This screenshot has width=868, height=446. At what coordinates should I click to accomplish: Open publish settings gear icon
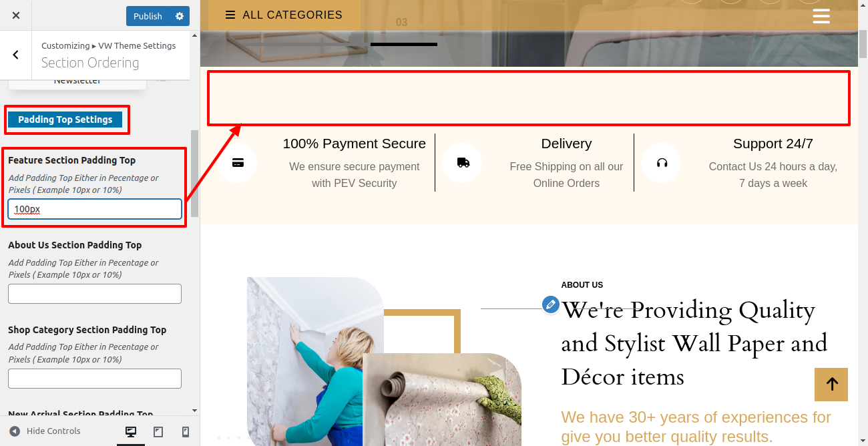[x=180, y=16]
